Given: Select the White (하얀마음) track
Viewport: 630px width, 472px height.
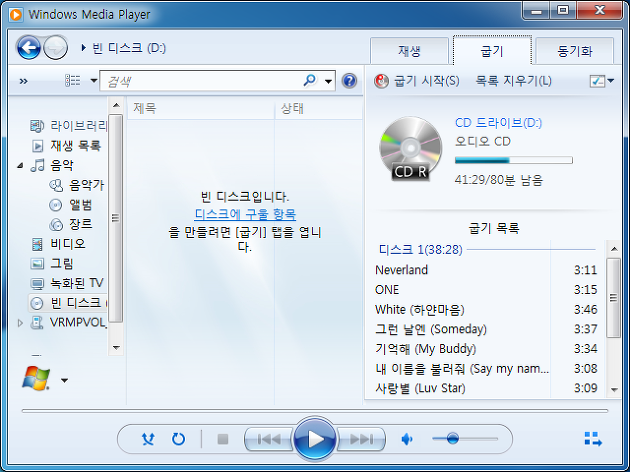Looking at the screenshot, I should pyautogui.click(x=486, y=309).
